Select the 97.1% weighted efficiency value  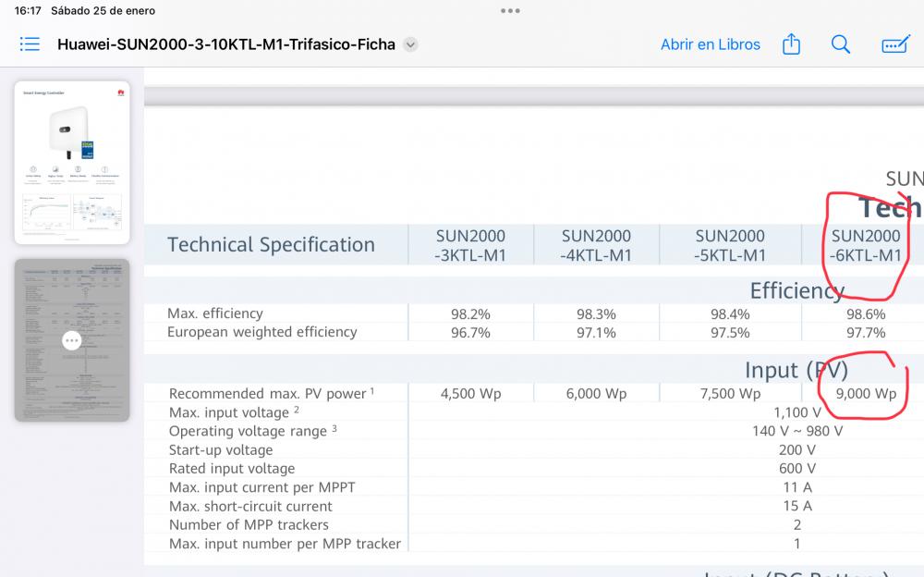pyautogui.click(x=596, y=333)
